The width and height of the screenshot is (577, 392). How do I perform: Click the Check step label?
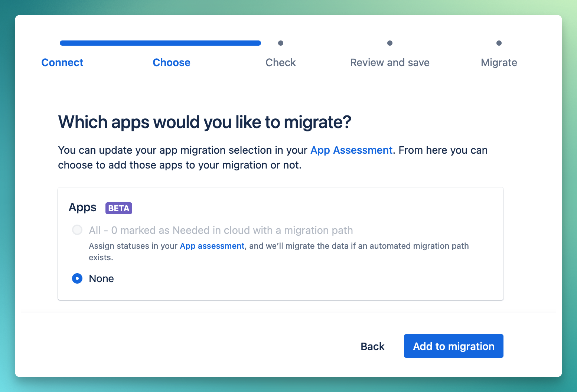[280, 62]
